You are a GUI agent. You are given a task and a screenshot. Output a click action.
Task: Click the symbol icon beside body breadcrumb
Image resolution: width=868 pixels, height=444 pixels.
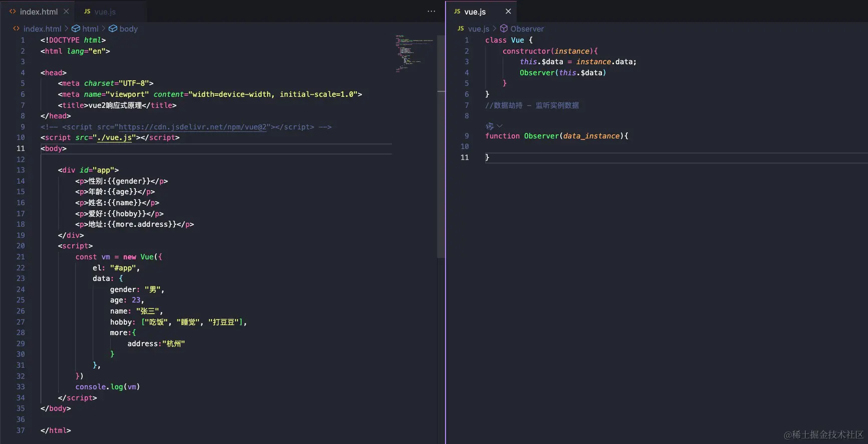(113, 29)
